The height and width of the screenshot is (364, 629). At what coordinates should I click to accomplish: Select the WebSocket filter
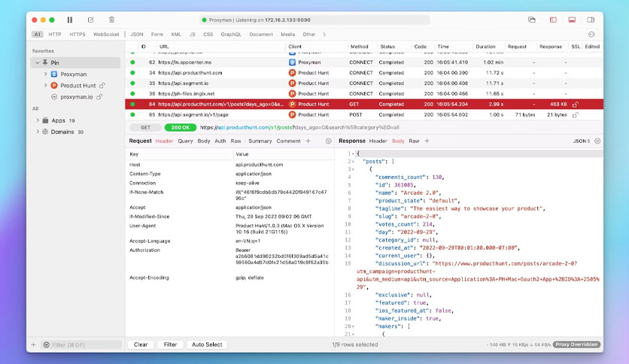[106, 35]
